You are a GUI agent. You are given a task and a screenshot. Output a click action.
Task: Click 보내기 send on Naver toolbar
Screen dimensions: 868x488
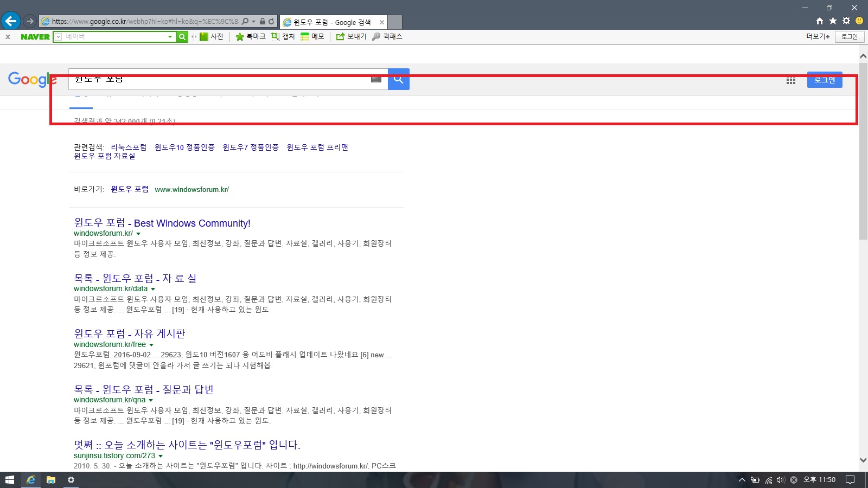pyautogui.click(x=351, y=37)
